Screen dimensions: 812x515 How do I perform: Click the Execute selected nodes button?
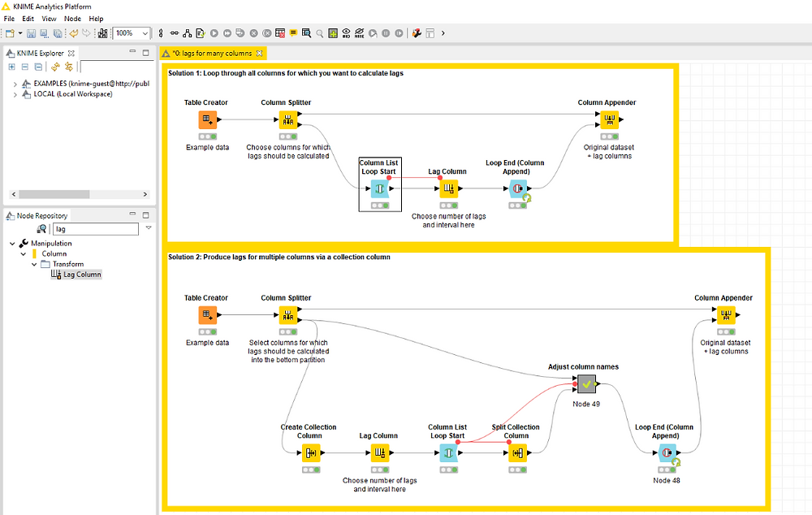(x=214, y=33)
